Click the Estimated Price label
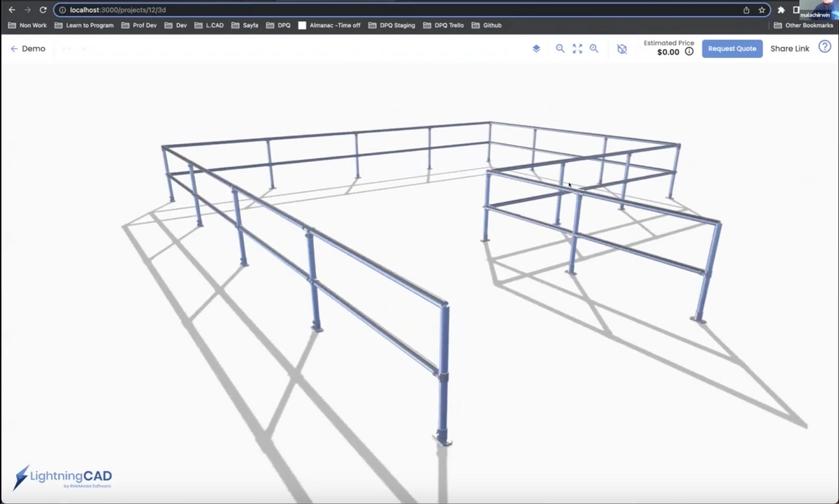 (669, 43)
